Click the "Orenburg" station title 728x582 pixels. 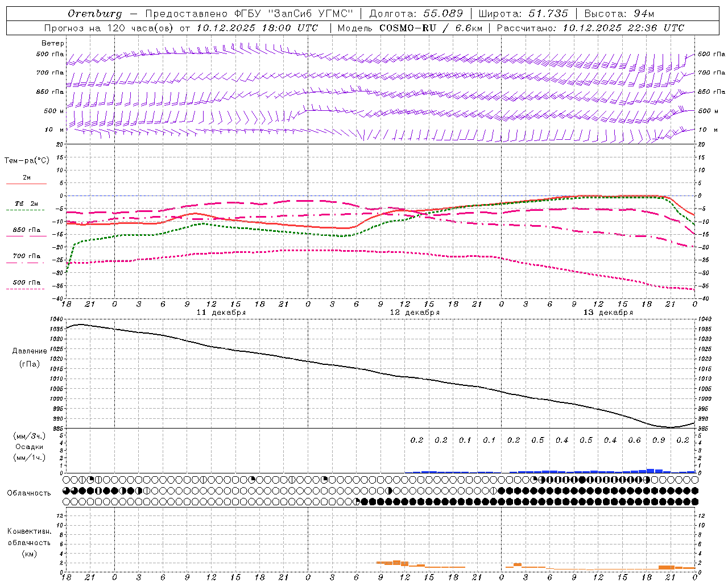94,14
